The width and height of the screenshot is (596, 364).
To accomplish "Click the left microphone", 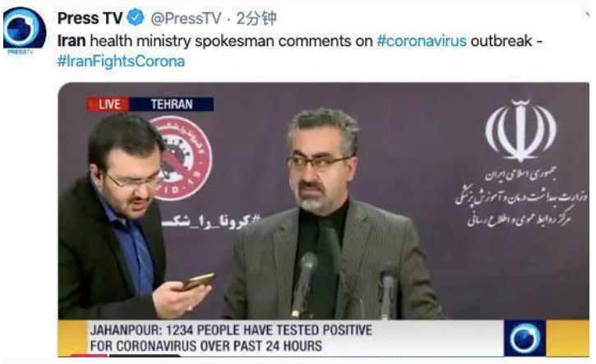I will point(304,283).
